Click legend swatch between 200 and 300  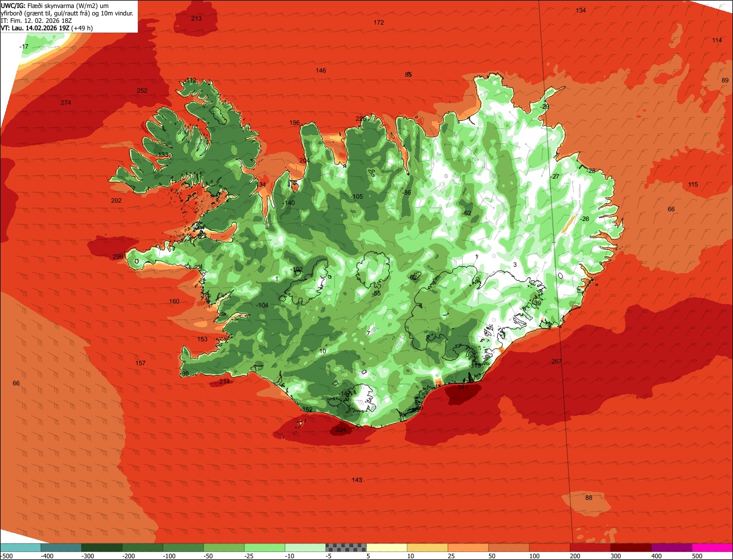(x=590, y=547)
